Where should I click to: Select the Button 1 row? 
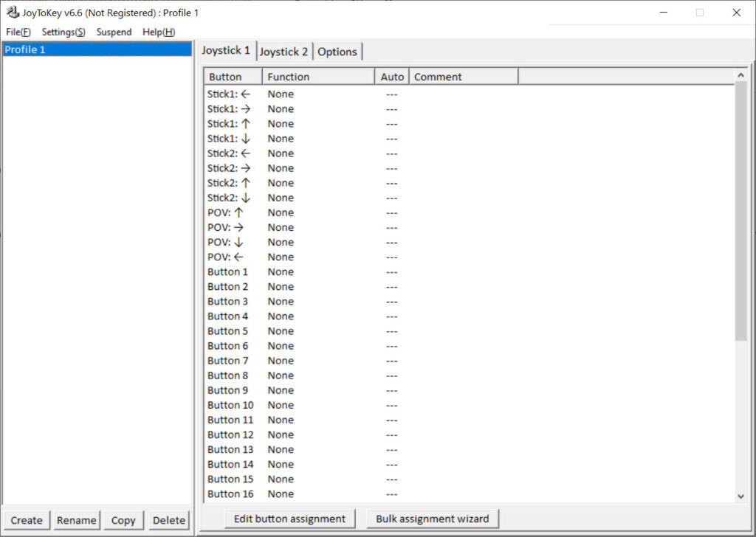[x=469, y=271]
